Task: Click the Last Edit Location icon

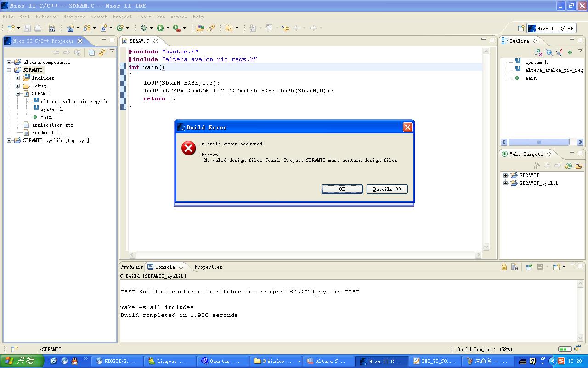Action: (286, 28)
